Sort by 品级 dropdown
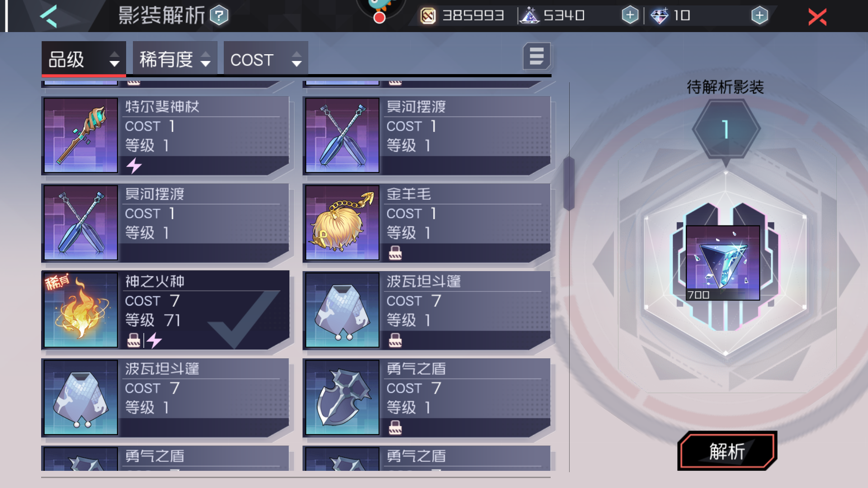 (x=84, y=59)
